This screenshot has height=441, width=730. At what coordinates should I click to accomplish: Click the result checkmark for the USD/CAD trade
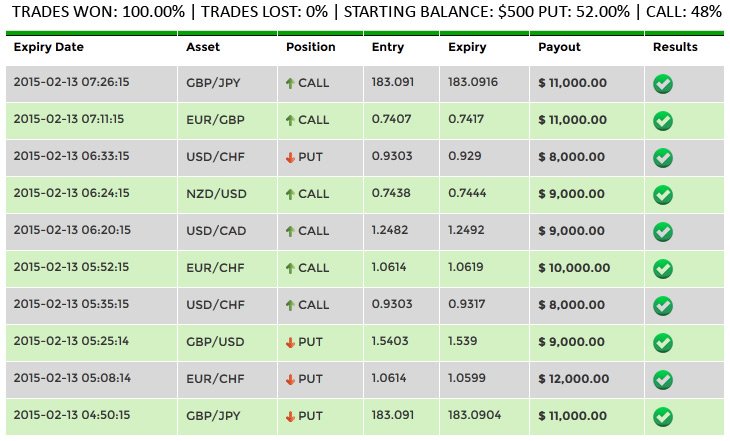coord(662,232)
